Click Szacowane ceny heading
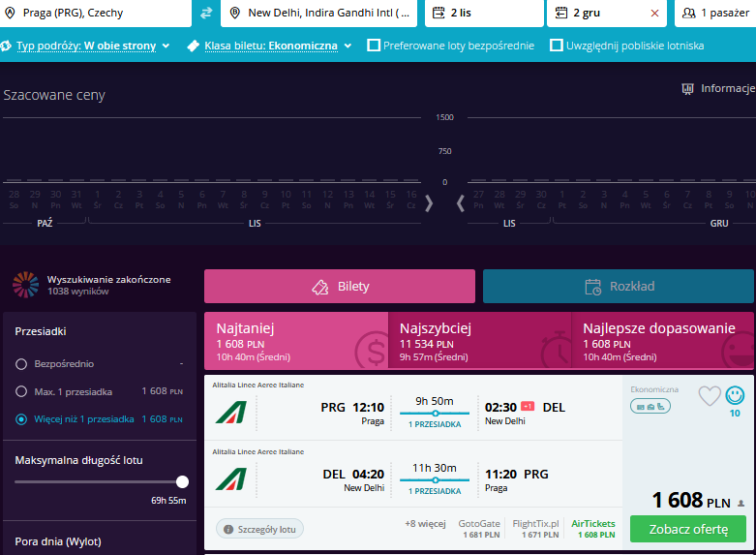 coord(54,95)
